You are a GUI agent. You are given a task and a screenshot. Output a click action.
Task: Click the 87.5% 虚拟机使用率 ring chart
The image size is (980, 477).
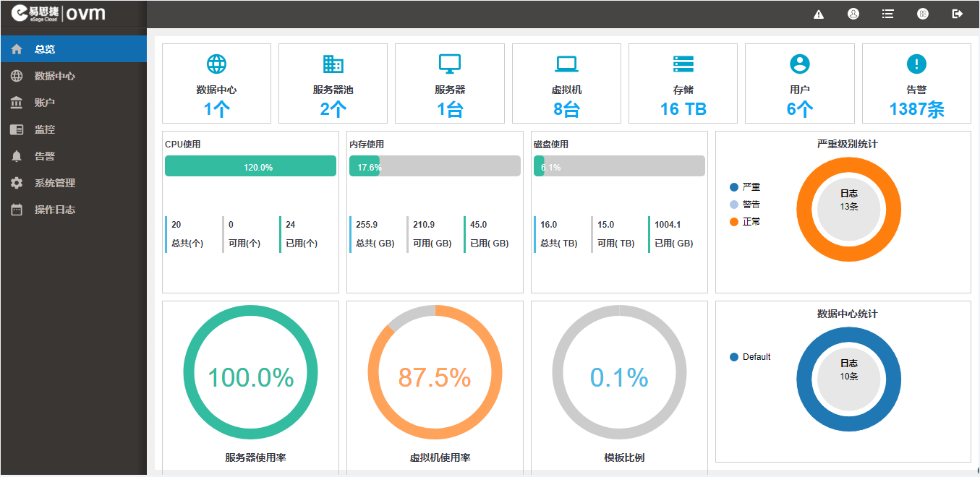click(x=435, y=372)
